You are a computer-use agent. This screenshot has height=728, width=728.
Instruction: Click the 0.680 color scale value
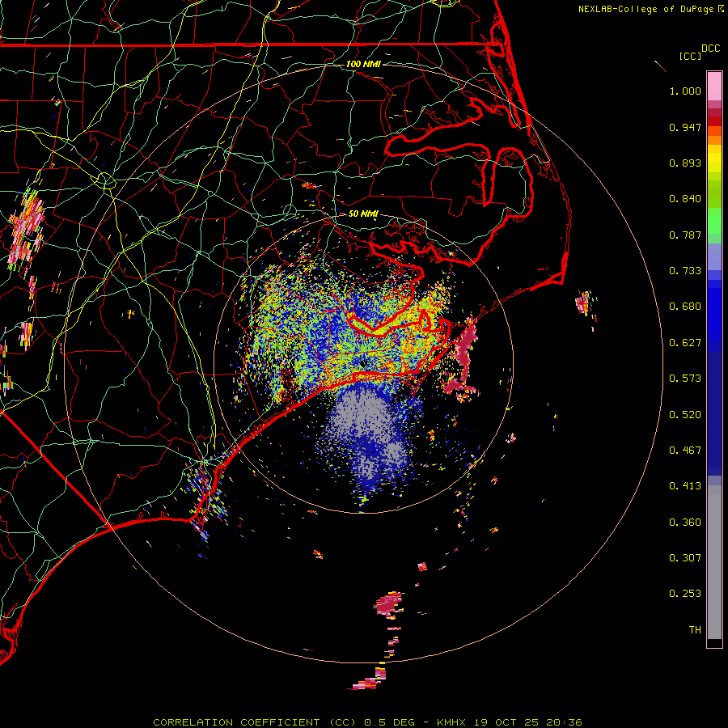685,307
